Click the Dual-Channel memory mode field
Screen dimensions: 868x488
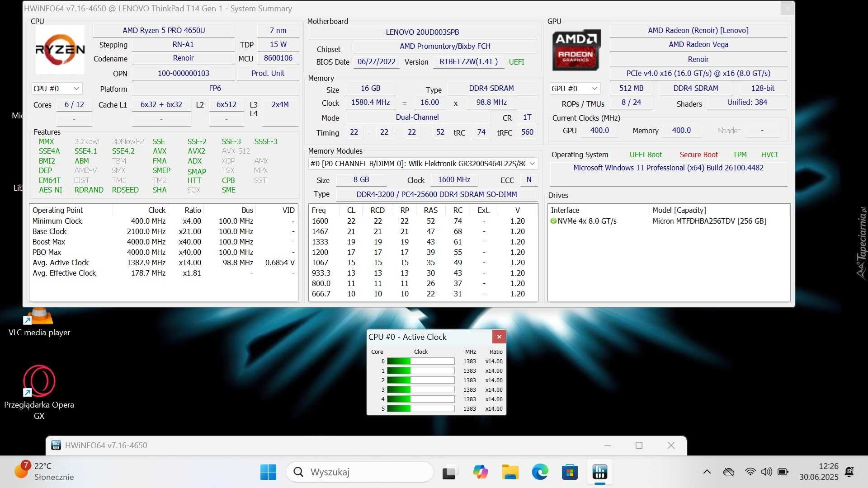[417, 117]
